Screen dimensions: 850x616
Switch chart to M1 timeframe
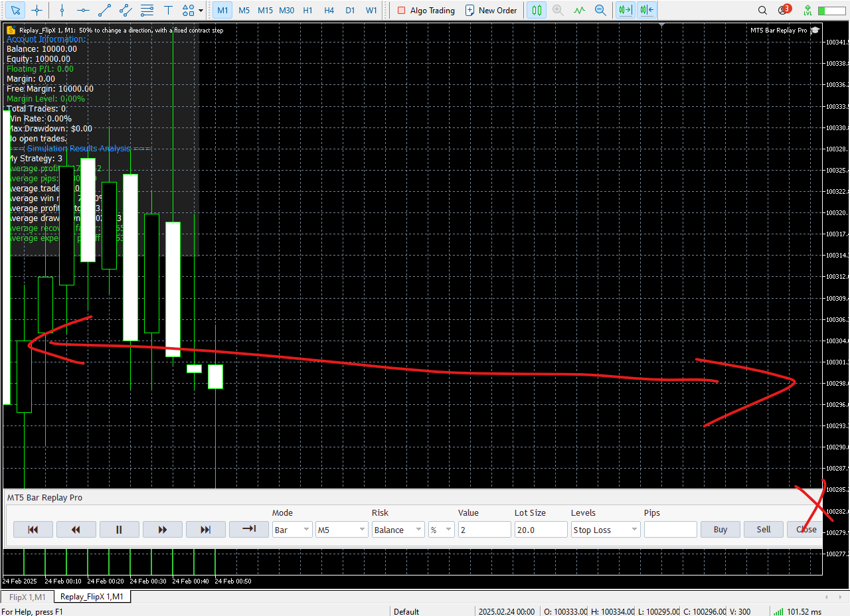pos(223,10)
